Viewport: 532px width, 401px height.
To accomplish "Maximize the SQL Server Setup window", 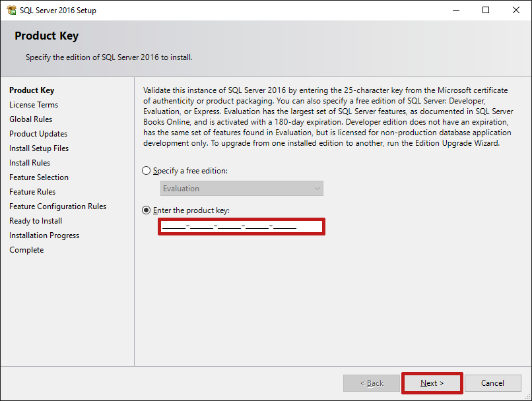I will point(486,10).
